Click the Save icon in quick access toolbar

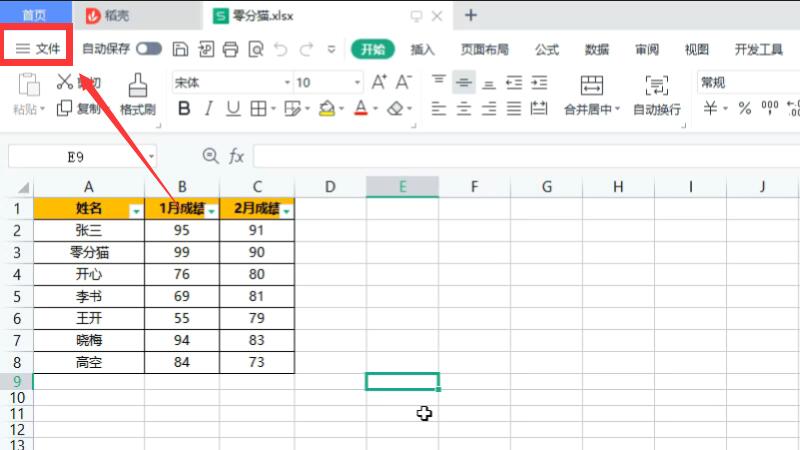[180, 49]
